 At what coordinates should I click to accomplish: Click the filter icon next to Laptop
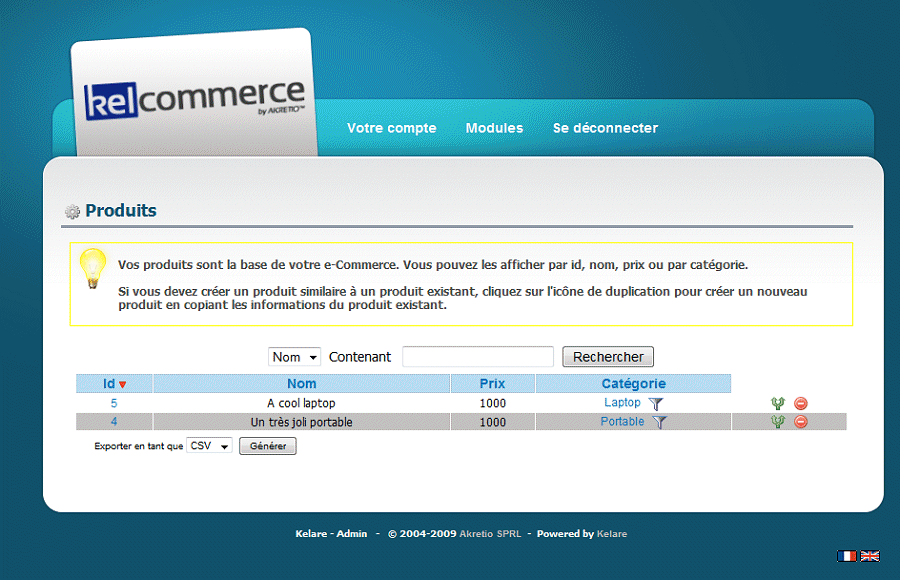coord(655,404)
